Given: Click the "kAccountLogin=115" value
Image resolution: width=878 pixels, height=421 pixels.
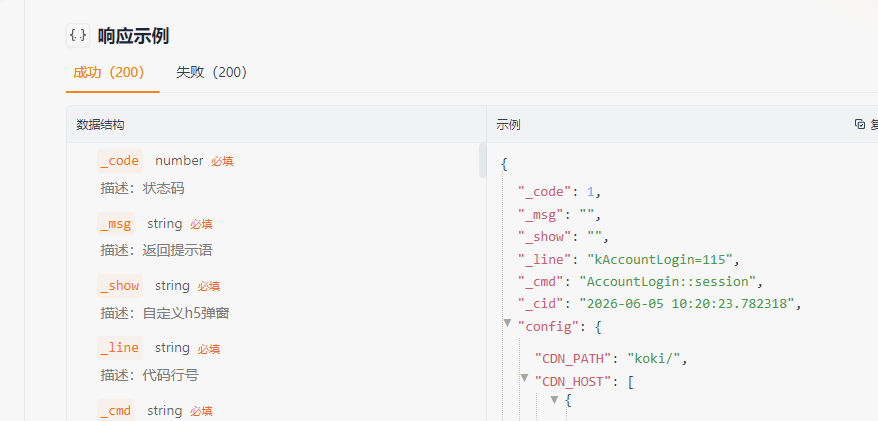Looking at the screenshot, I should (x=660, y=259).
